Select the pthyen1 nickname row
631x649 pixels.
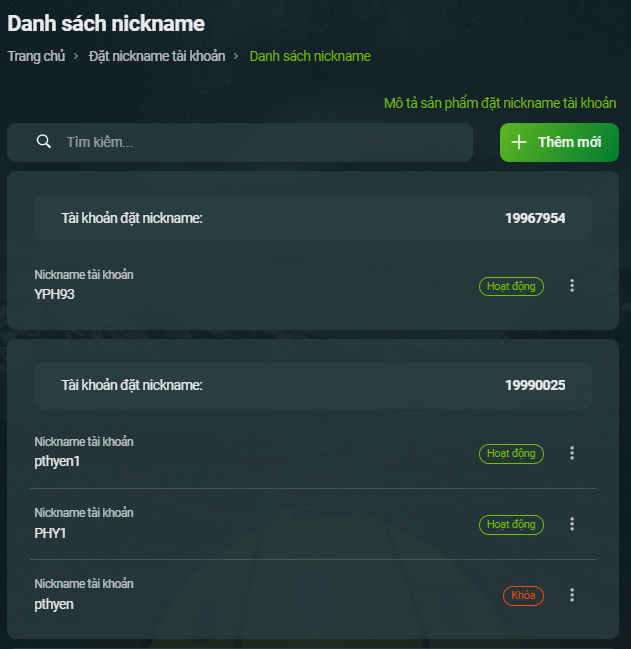[313, 452]
